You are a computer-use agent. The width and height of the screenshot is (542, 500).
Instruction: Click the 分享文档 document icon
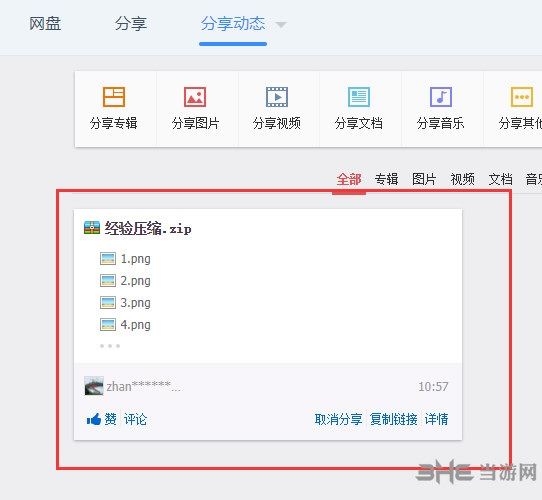pyautogui.click(x=359, y=96)
